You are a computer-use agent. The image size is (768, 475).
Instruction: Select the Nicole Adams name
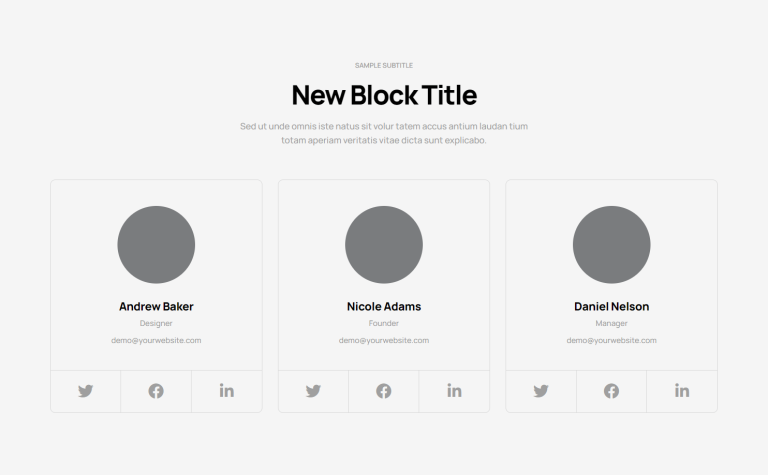[384, 307]
